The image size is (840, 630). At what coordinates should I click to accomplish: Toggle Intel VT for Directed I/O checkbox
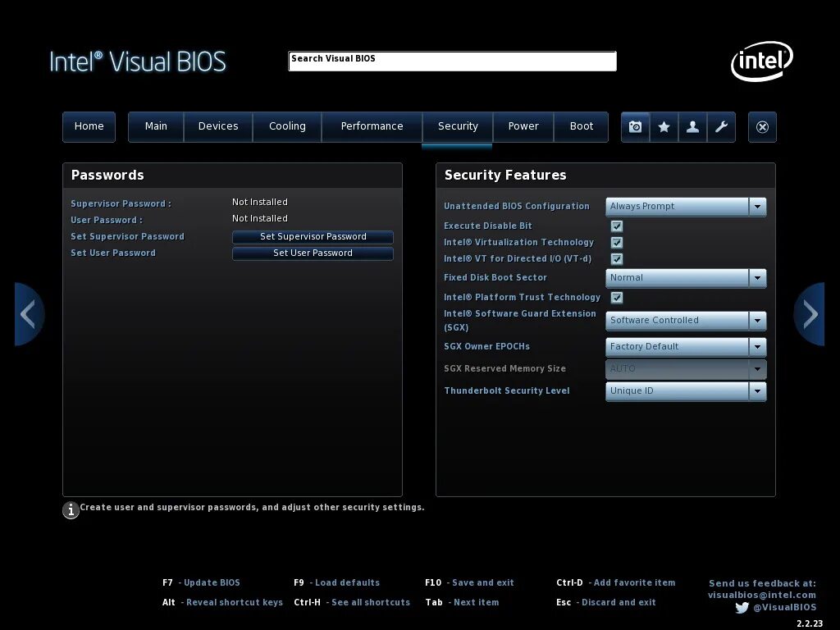click(617, 259)
